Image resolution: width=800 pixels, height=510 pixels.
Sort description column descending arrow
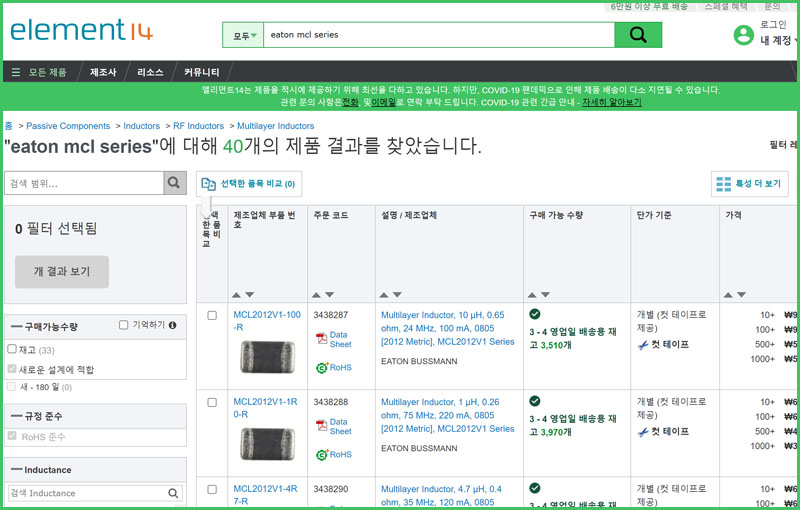coord(397,295)
